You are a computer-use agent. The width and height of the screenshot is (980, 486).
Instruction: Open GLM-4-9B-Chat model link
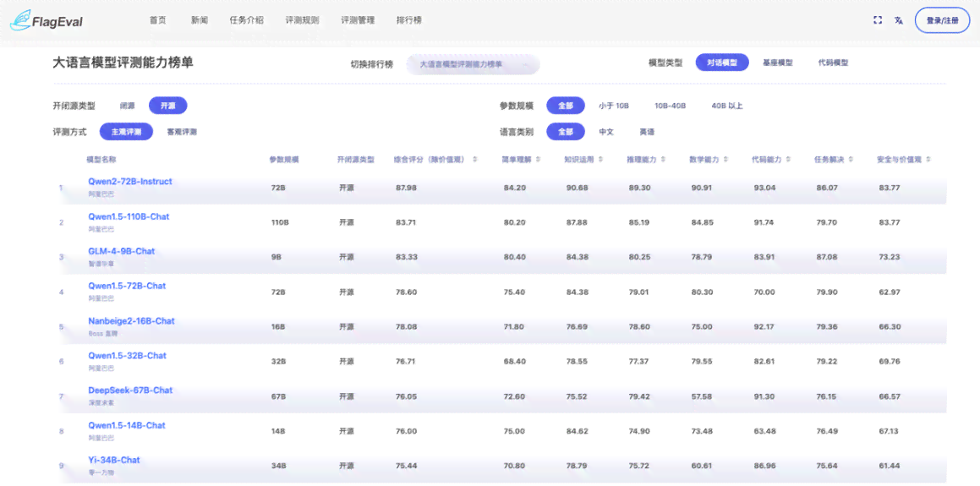(121, 251)
